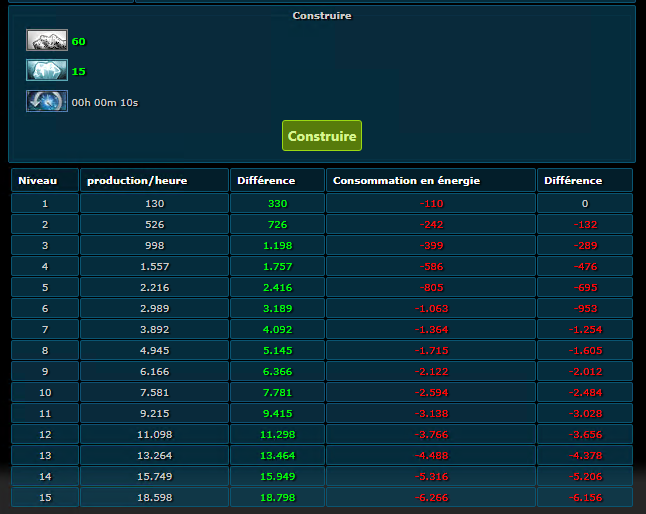The height and width of the screenshot is (514, 646).
Task: Click the metal cost value 60
Action: 79,42
